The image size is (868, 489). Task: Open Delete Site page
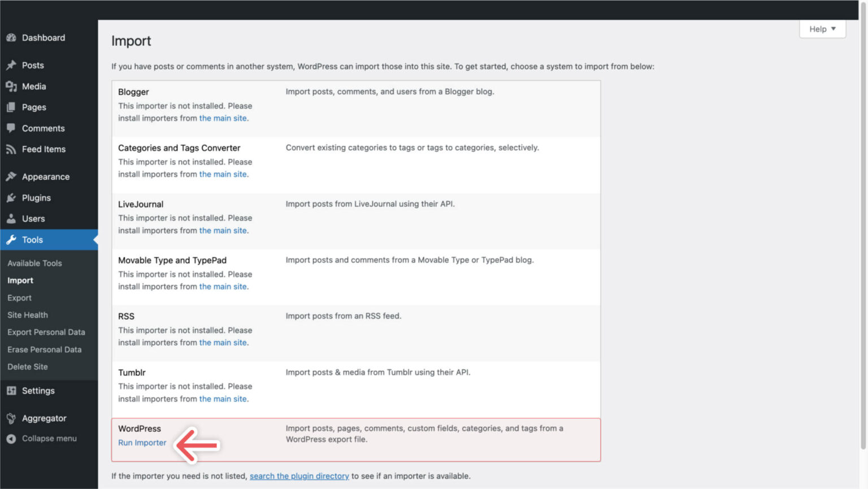point(28,367)
